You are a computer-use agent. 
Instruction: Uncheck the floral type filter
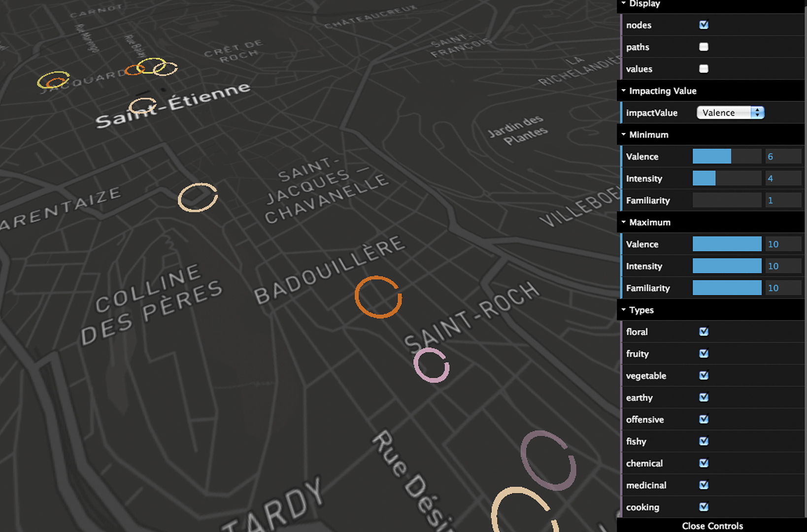coord(704,332)
